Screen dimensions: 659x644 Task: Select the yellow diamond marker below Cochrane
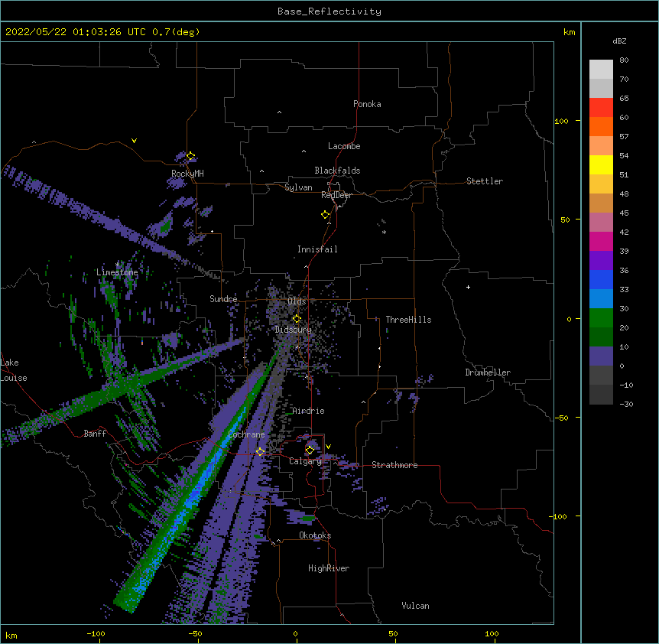(260, 451)
